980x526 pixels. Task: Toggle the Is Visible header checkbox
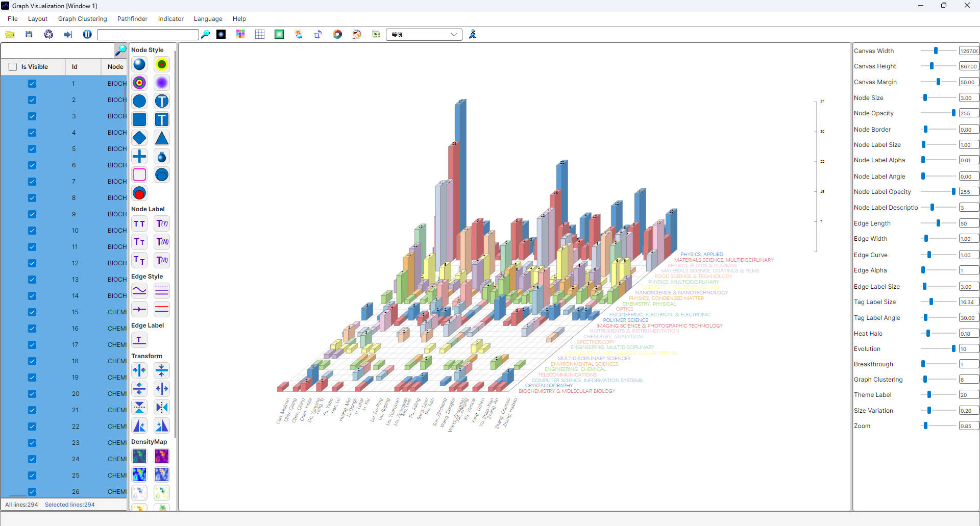click(13, 67)
